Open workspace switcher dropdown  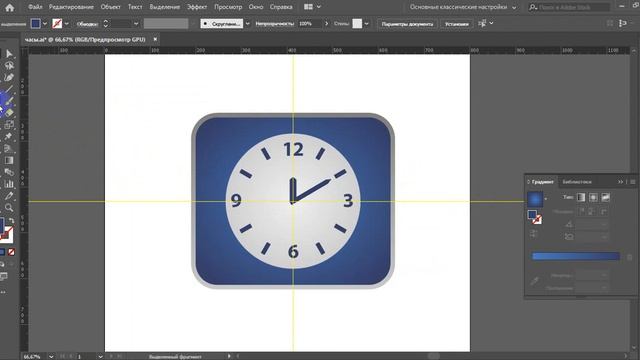514,7
